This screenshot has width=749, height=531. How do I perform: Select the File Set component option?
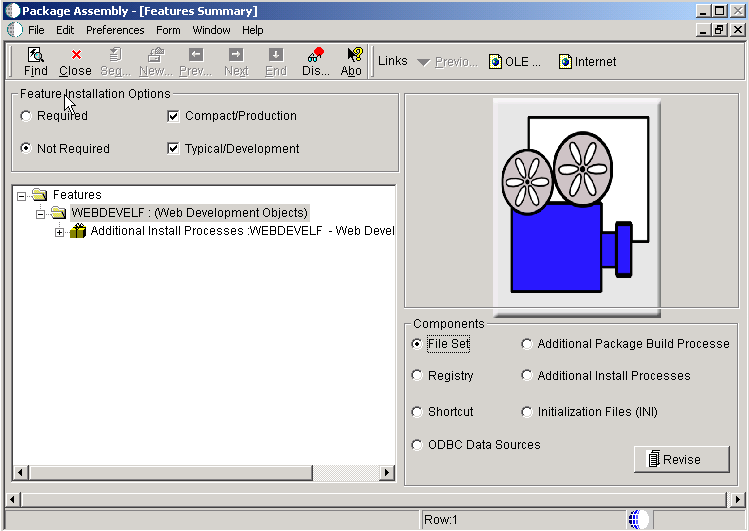tap(417, 344)
